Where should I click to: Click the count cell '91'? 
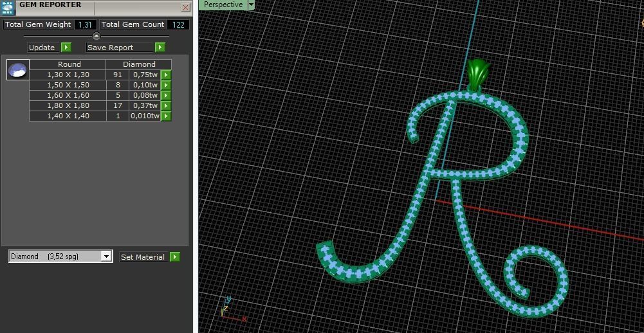(x=118, y=75)
